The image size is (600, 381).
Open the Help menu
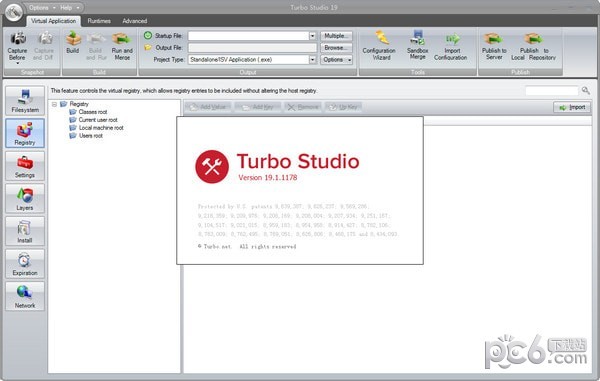[x=70, y=7]
